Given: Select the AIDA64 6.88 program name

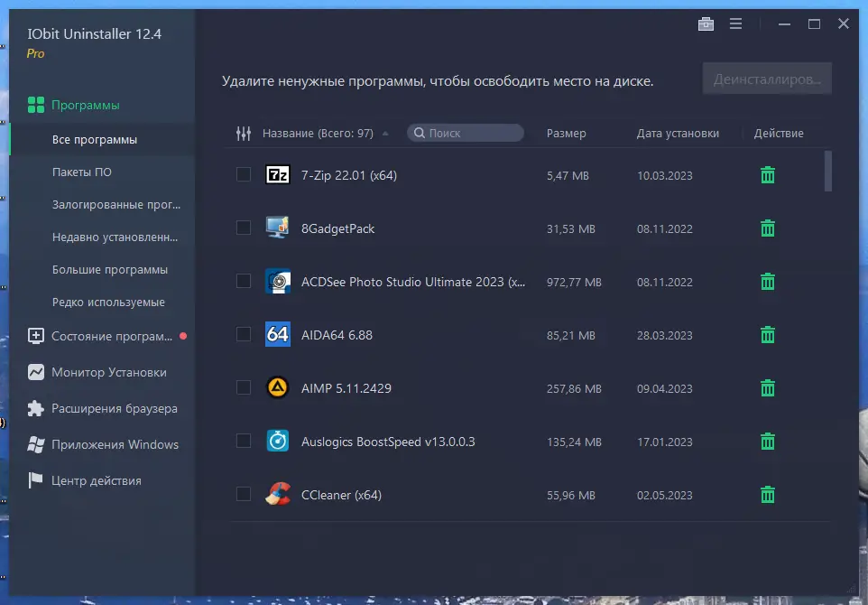Looking at the screenshot, I should click(337, 335).
